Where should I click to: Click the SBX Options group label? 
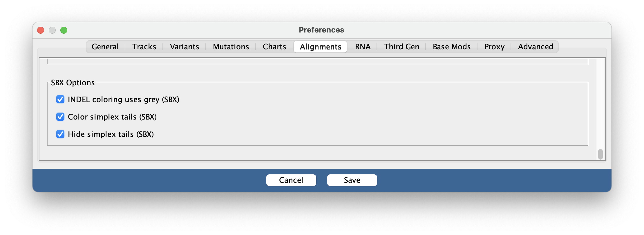(73, 82)
